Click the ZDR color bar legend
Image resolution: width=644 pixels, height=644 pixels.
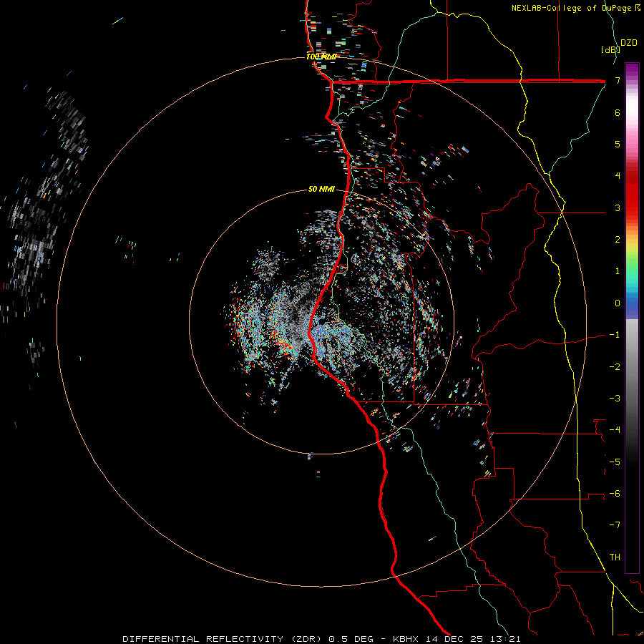coord(632,318)
